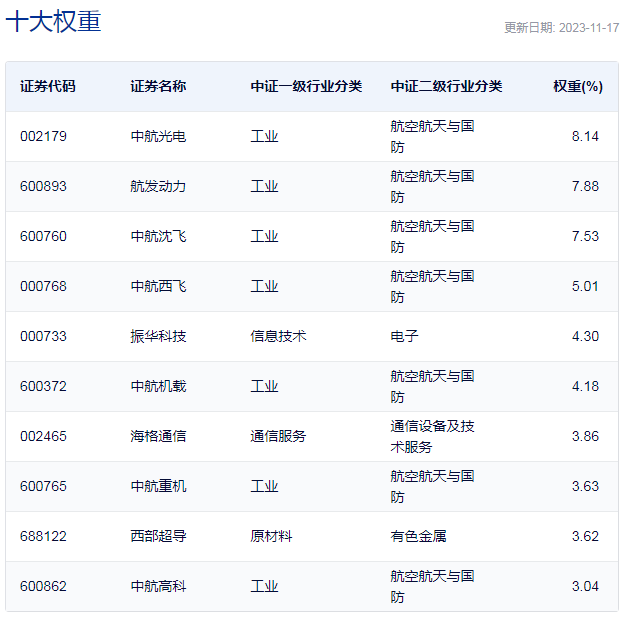
Task: Click 航空航天与国防 in the 600893 row
Action: [x=432, y=186]
